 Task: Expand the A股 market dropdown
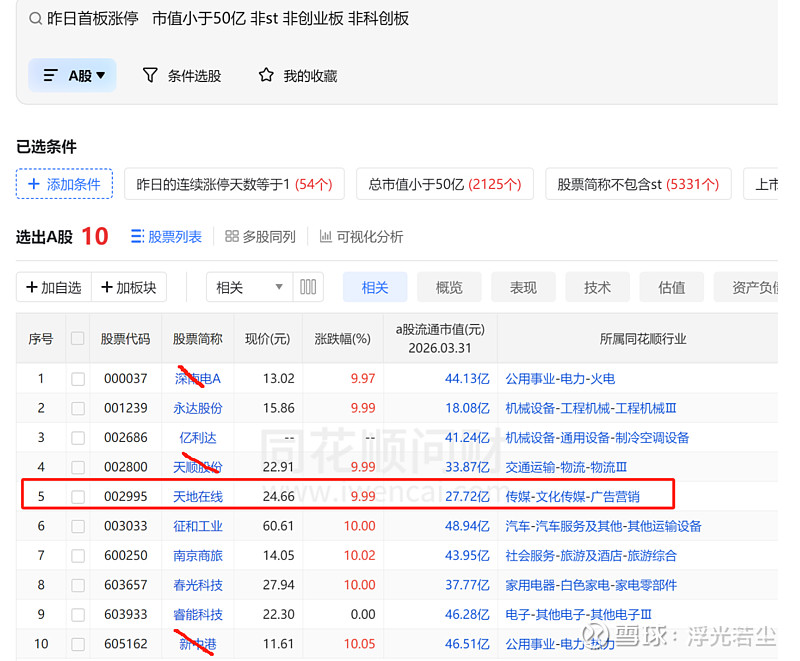coord(73,76)
